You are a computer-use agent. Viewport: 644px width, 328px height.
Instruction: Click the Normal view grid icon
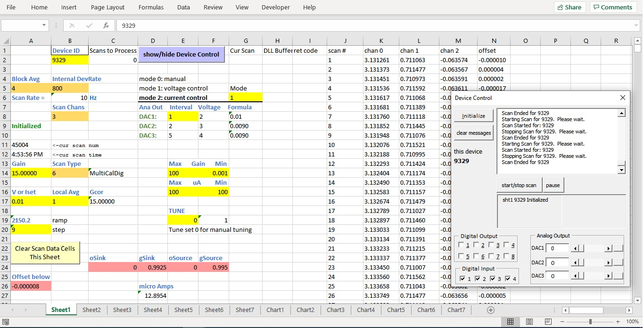510,321
